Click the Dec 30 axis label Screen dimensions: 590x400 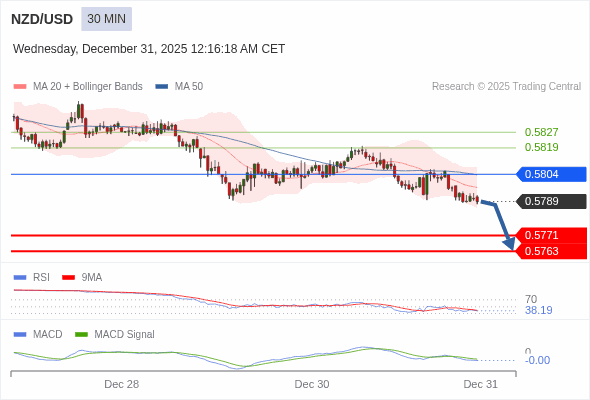(312, 384)
